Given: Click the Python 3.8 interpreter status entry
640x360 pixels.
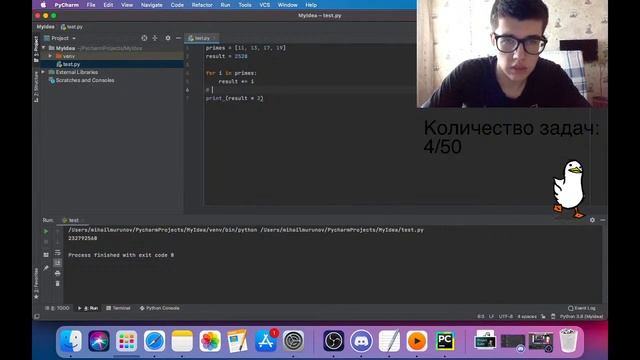Looking at the screenshot, I should coord(582,316).
